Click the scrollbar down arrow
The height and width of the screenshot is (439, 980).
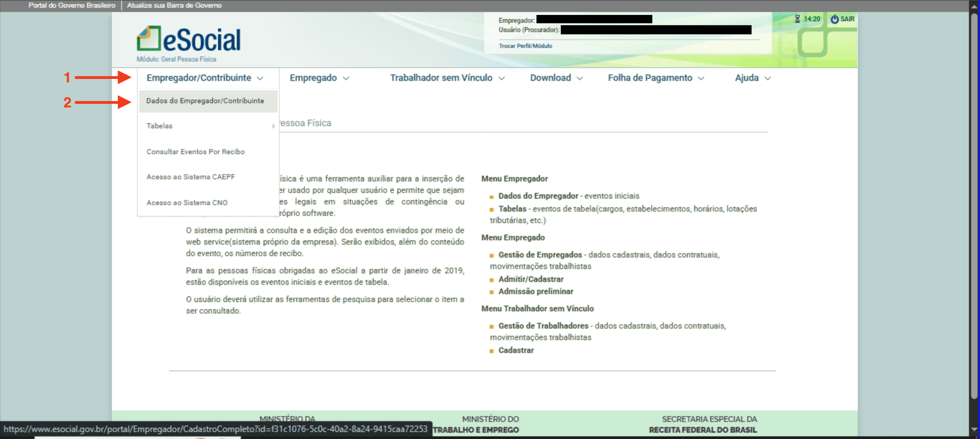[974, 429]
